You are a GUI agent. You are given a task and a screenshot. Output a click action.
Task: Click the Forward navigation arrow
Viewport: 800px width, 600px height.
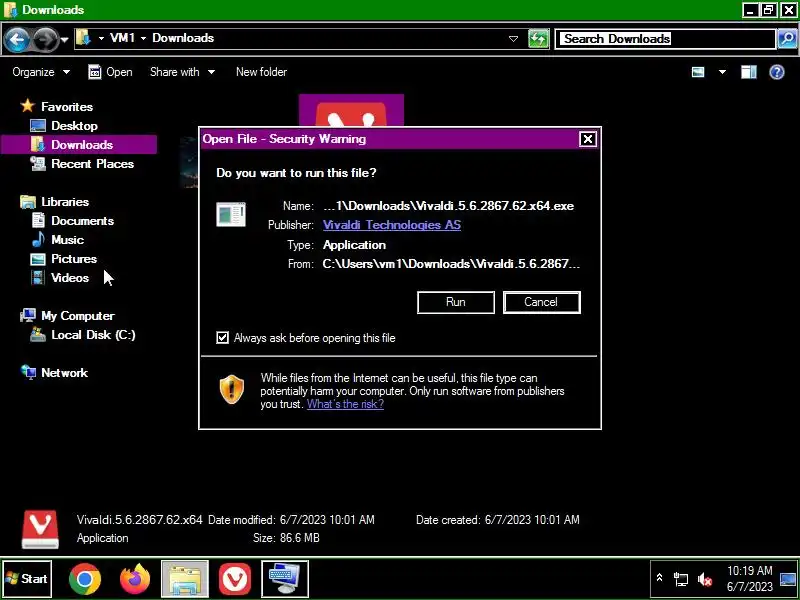click(46, 39)
